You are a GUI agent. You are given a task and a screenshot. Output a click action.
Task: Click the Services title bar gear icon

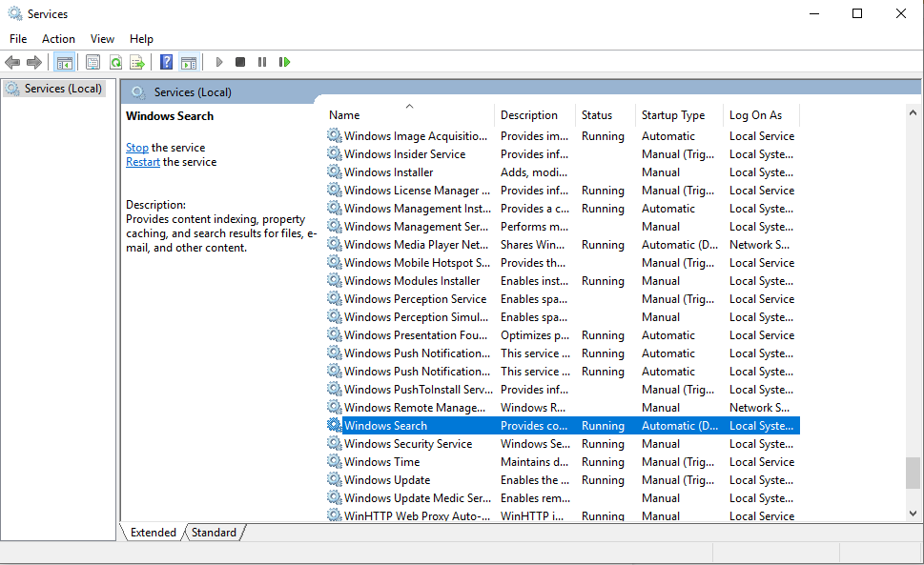[x=14, y=13]
